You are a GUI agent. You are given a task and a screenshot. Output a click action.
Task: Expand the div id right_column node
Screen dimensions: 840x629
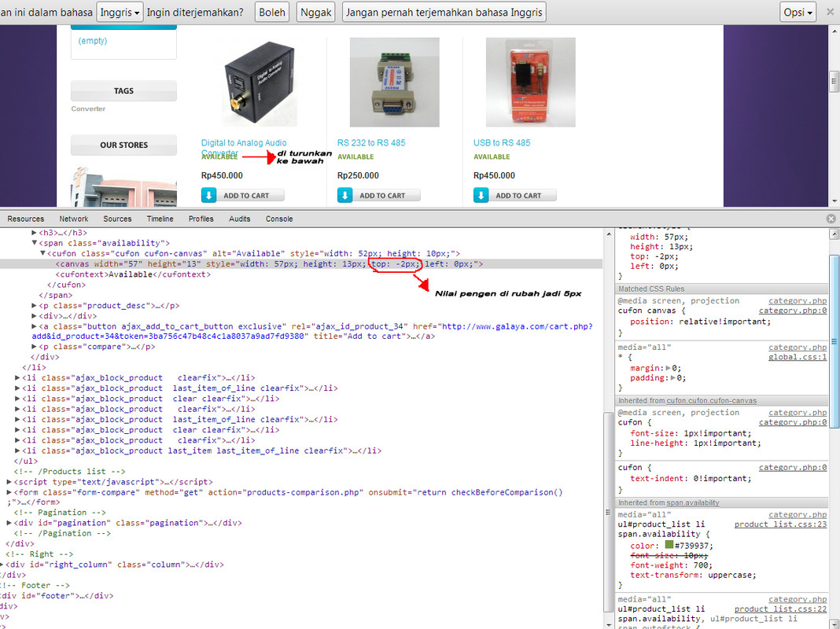pyautogui.click(x=2, y=565)
